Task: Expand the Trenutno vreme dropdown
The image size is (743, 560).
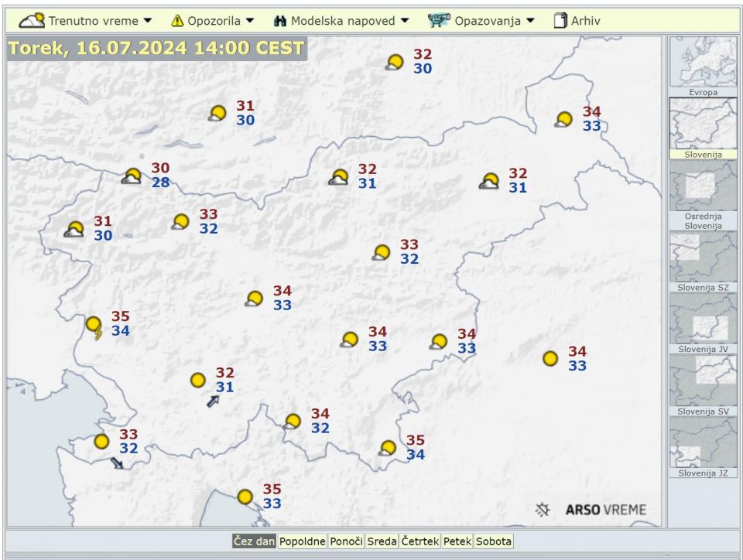Action: (x=86, y=21)
